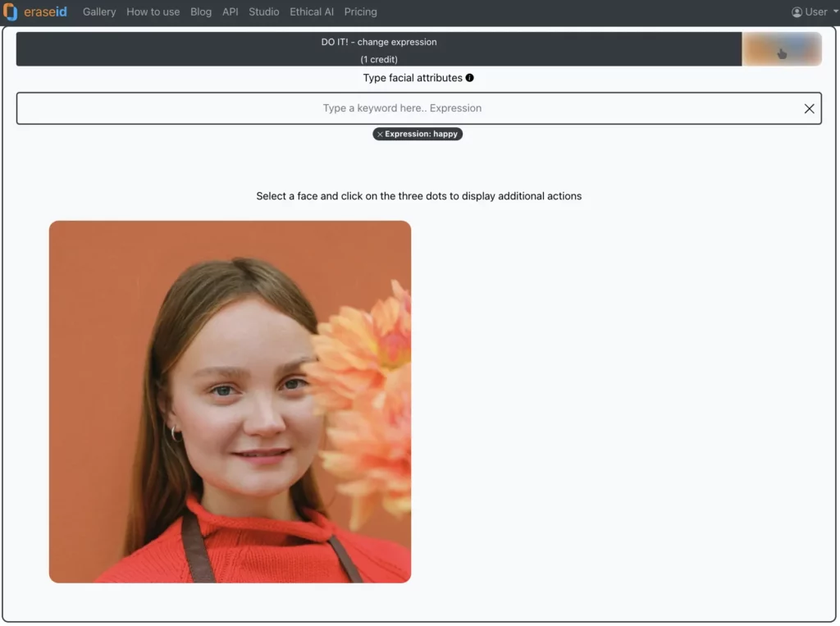Clear the keyword field with the X icon
Screen dimensions: 840x626
(x=809, y=108)
